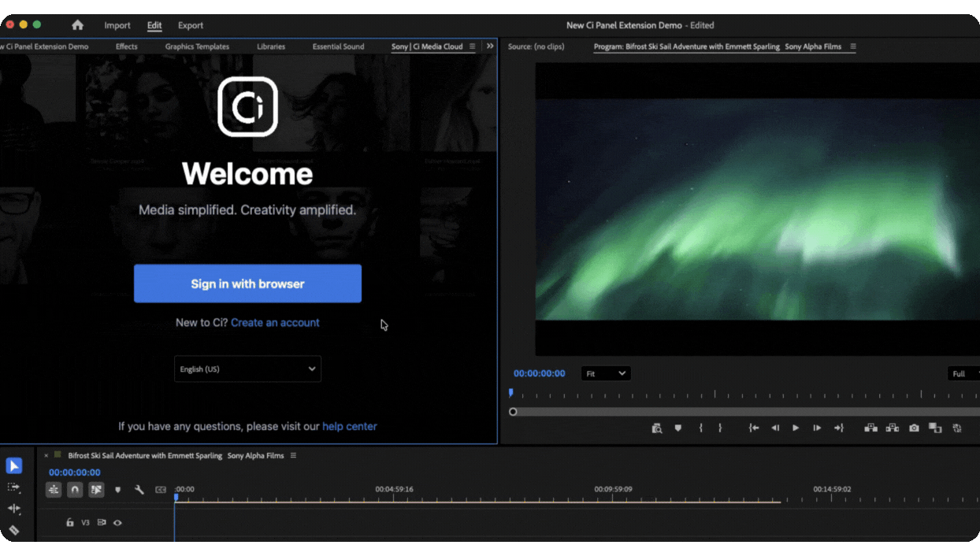Switch to the Effects panel tab
The image size is (980, 556).
[127, 46]
